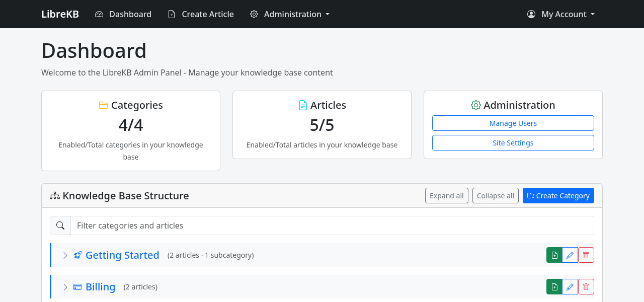Delete the Billing category
644x302 pixels.
(x=586, y=287)
